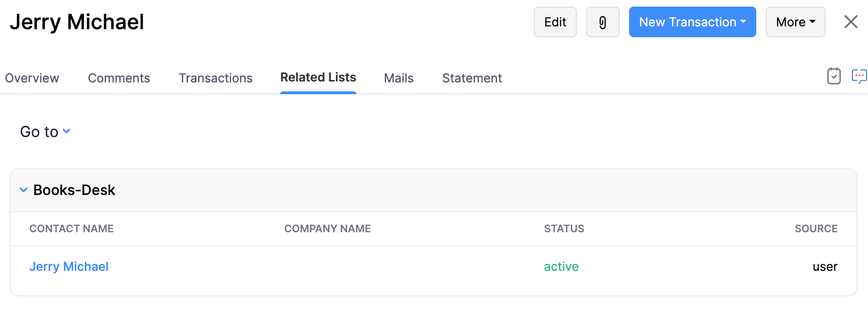The width and height of the screenshot is (868, 309).
Task: Open the Mails tab
Action: coord(398,78)
